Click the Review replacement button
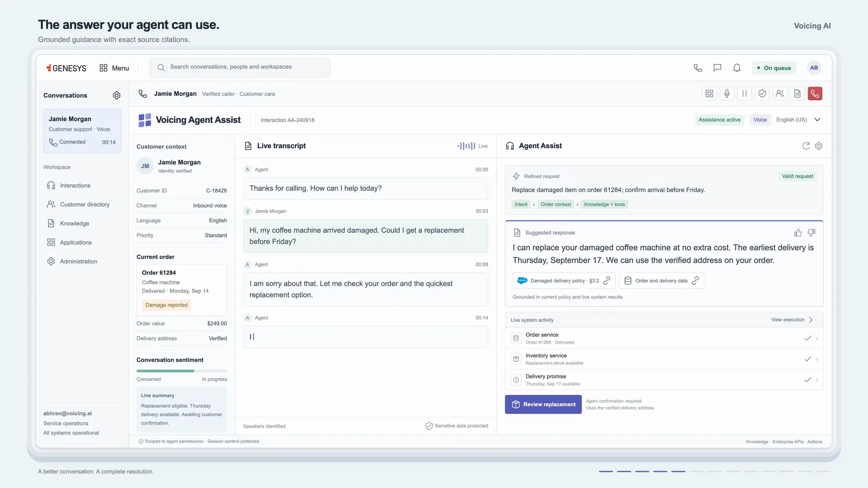This screenshot has height=488, width=868. (543, 404)
